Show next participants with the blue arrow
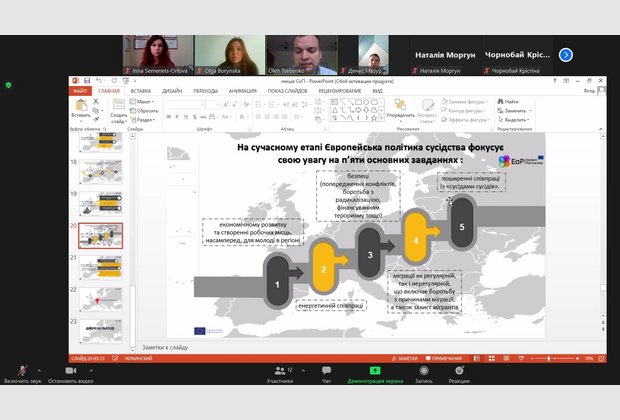The height and width of the screenshot is (420, 620). (565, 55)
